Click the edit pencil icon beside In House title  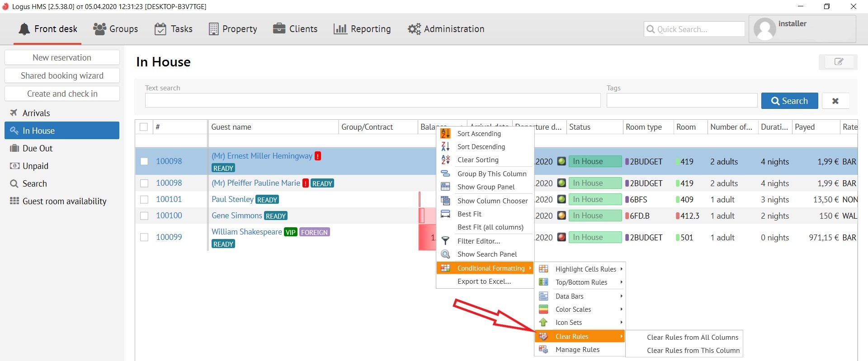click(x=838, y=62)
